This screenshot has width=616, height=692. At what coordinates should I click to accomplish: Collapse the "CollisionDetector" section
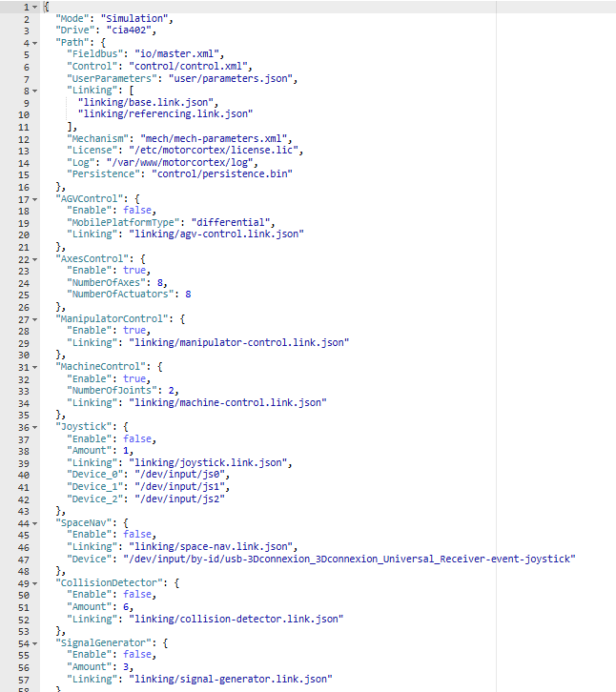point(35,582)
